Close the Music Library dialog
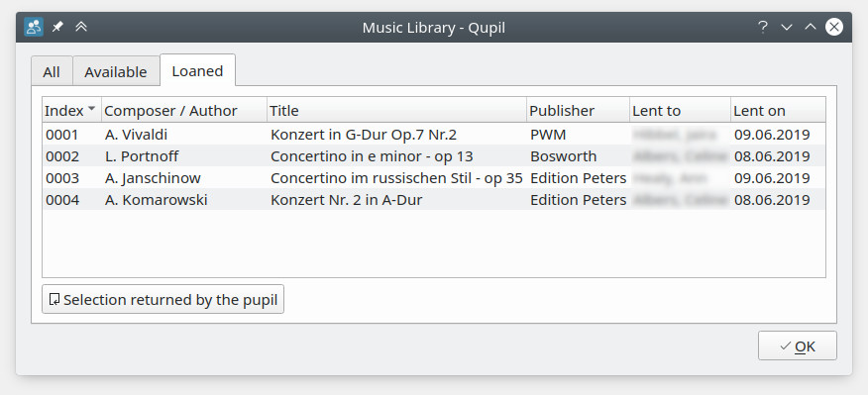The height and width of the screenshot is (395, 868). [834, 27]
